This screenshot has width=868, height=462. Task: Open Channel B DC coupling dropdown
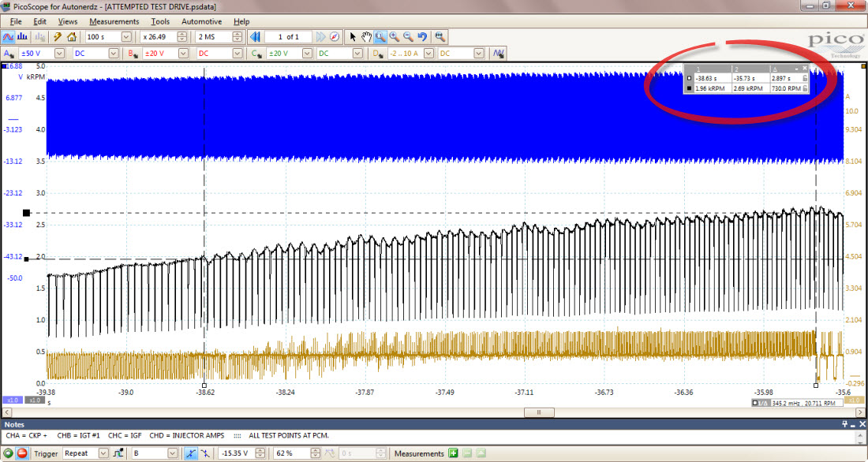pyautogui.click(x=238, y=54)
